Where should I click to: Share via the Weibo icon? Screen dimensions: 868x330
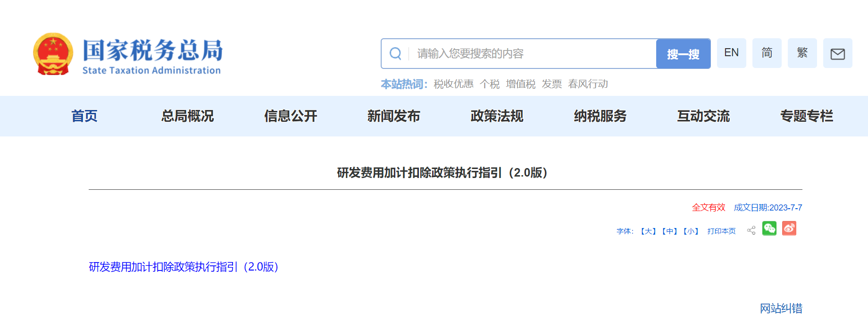[789, 228]
